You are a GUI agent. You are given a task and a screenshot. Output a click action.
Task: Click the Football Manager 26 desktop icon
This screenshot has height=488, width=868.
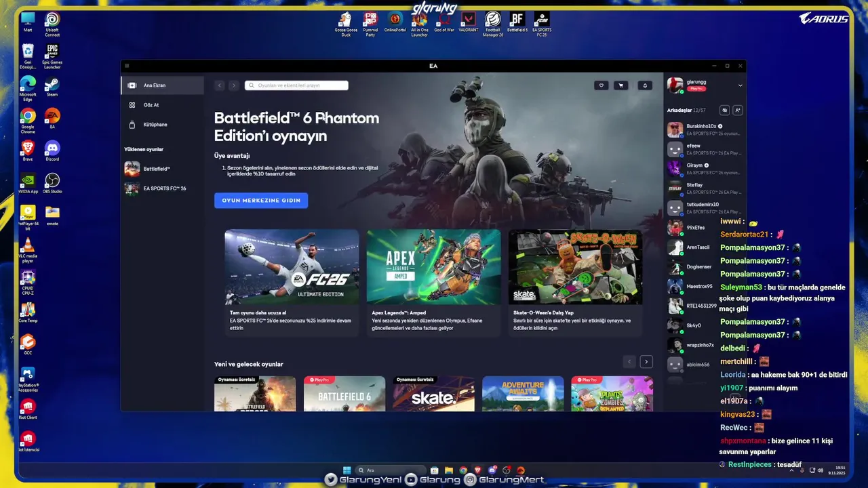[493, 24]
